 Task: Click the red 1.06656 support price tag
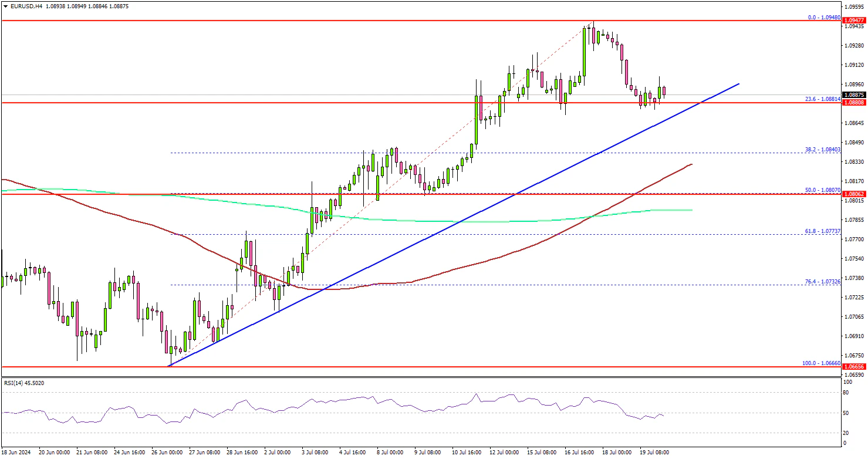(x=854, y=366)
